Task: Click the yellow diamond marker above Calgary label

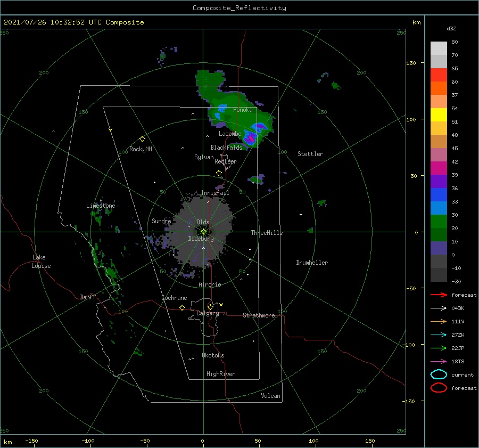Action: point(210,307)
